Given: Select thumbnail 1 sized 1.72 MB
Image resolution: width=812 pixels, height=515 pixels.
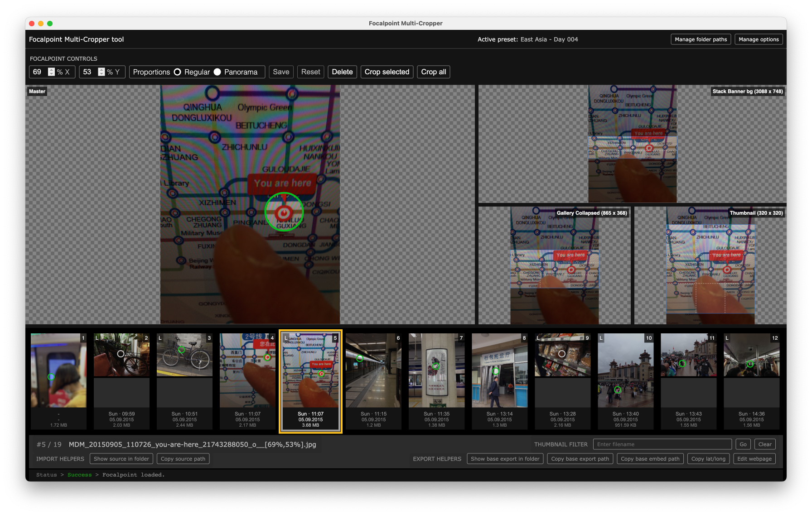Looking at the screenshot, I should click(58, 381).
